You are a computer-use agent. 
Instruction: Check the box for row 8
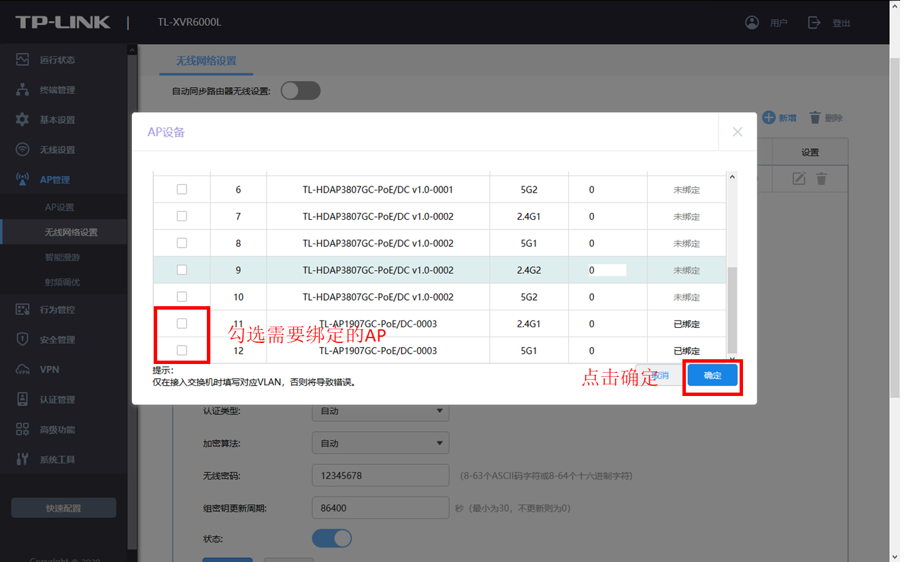182,243
